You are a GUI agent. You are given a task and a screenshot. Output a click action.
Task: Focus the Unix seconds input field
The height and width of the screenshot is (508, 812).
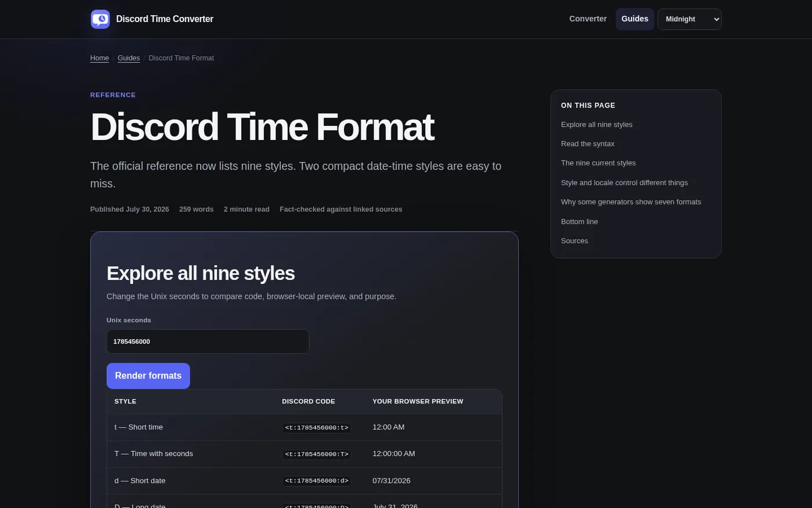point(208,341)
